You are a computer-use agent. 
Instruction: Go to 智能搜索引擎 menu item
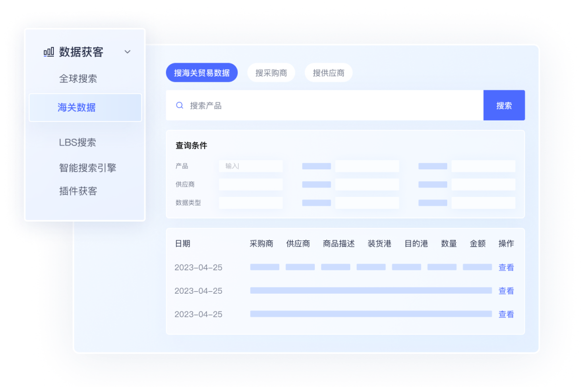[x=88, y=168]
